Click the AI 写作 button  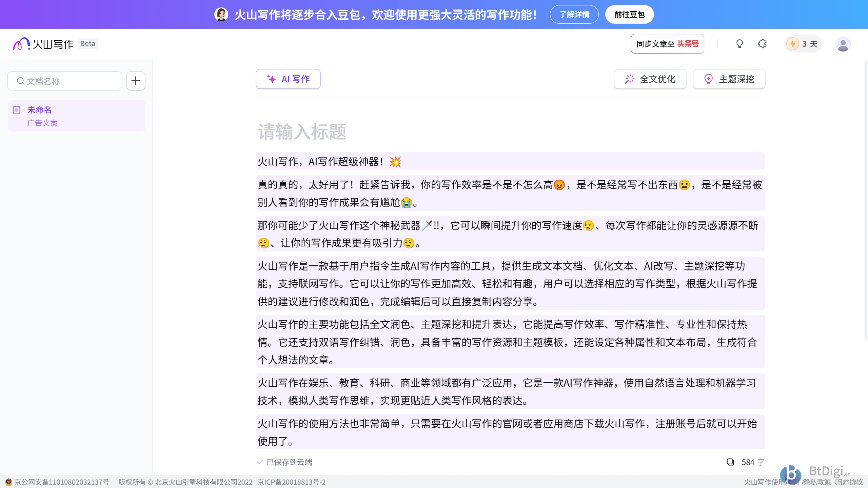click(288, 79)
